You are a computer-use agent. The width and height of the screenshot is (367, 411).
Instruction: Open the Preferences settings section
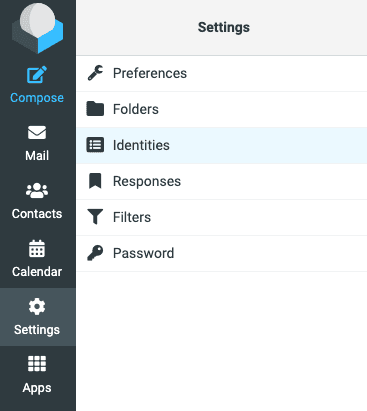click(222, 73)
